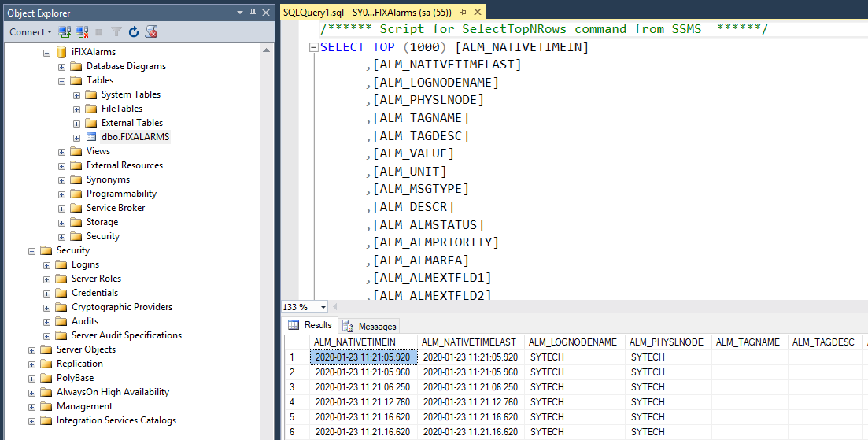Switch to the Results tab
The image size is (868, 440).
[310, 325]
